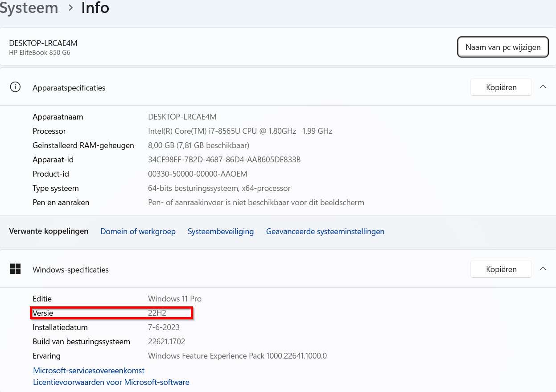Click the Editie label
The width and height of the screenshot is (556, 392).
[x=42, y=299]
